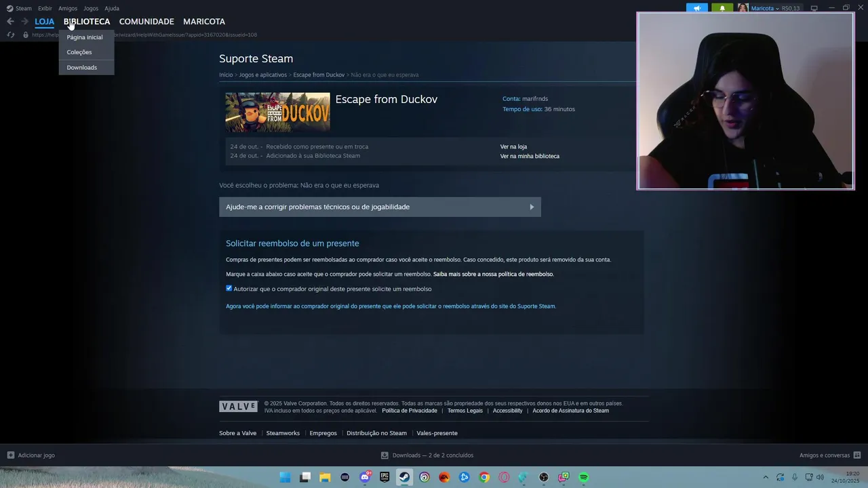Click the Escape from Duckov breadcrumb
The image size is (868, 488).
click(x=319, y=75)
